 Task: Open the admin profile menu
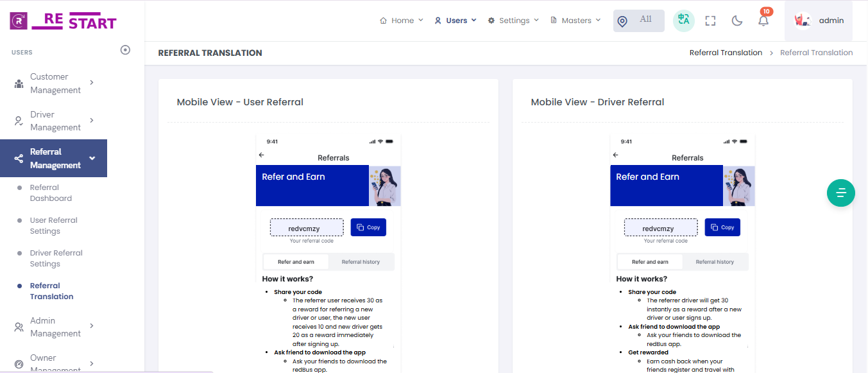click(x=819, y=21)
